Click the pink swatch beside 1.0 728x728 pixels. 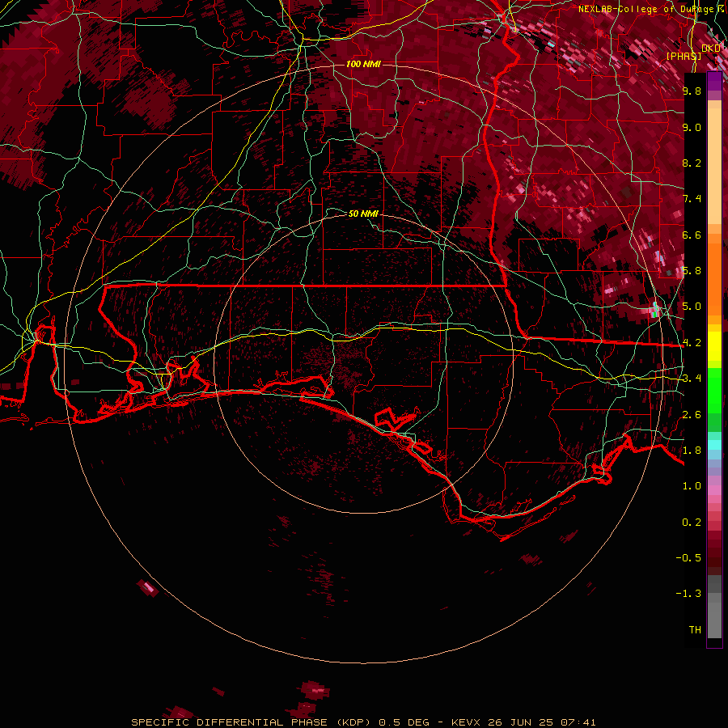point(714,490)
